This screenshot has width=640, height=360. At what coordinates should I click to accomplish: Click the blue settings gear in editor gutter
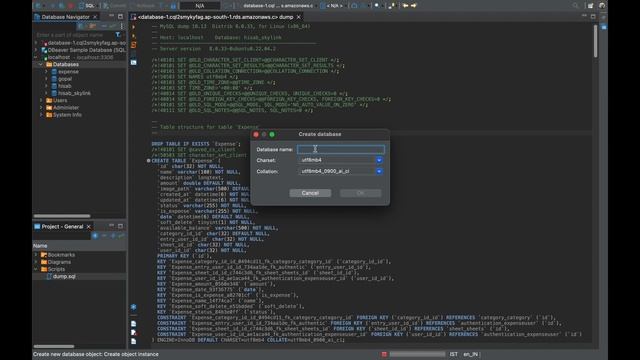[x=133, y=307]
